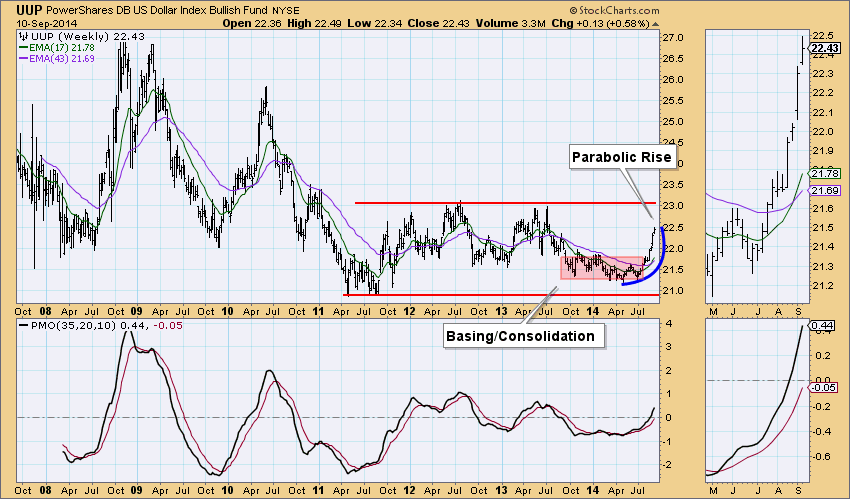850x499 pixels.
Task: Click the Chg +0.13 (+0.58%) reading
Action: pos(600,23)
